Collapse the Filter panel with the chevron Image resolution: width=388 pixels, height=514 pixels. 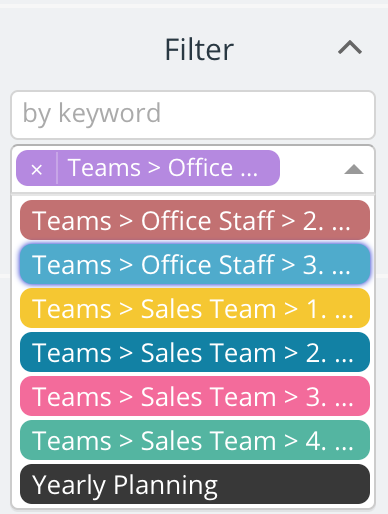point(350,48)
